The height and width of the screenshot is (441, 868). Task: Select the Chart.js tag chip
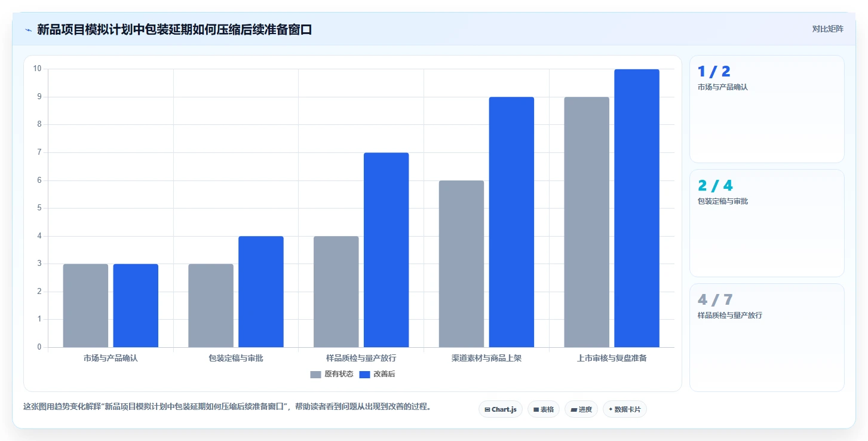click(x=501, y=409)
